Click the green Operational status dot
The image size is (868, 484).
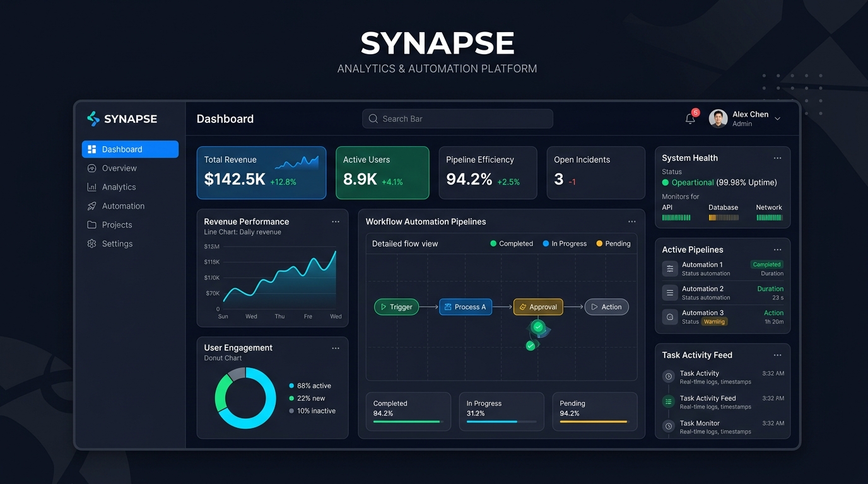(x=665, y=183)
